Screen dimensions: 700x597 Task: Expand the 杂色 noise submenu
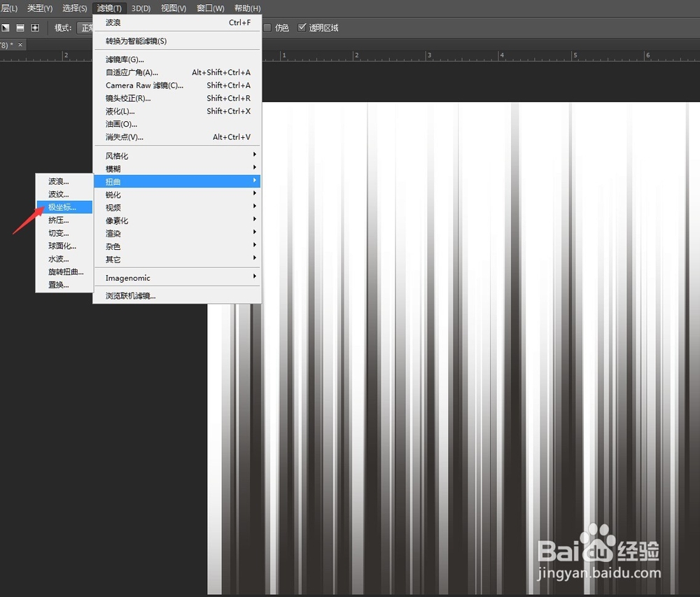[177, 246]
